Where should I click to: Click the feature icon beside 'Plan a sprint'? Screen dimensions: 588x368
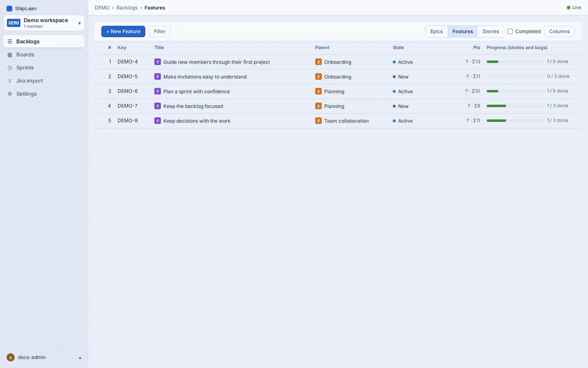pyautogui.click(x=158, y=92)
